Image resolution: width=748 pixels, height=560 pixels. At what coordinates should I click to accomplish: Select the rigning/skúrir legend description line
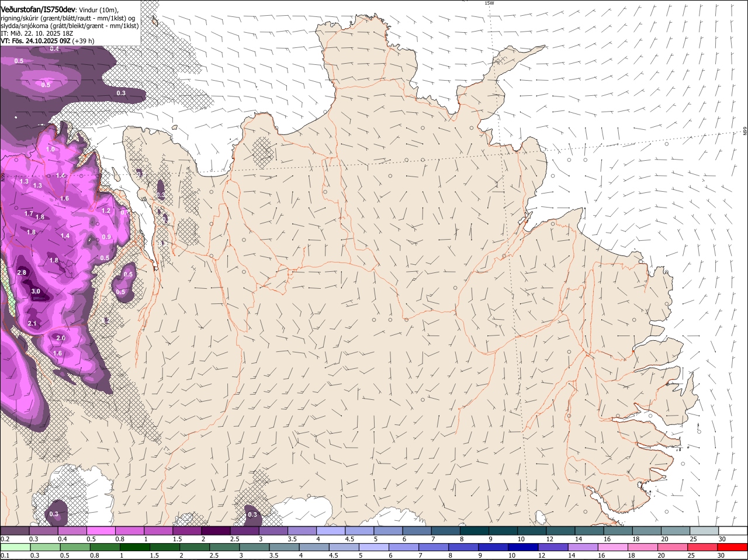pyautogui.click(x=67, y=18)
